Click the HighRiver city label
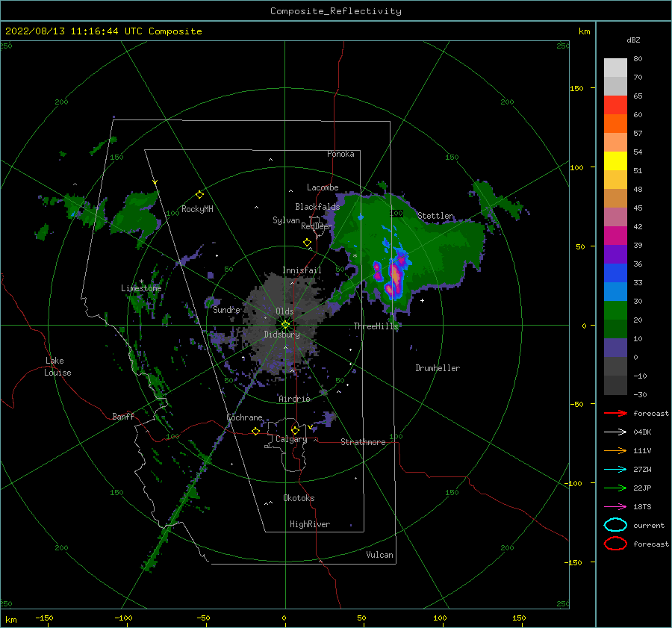Screen dimensions: 672x628 click(310, 524)
